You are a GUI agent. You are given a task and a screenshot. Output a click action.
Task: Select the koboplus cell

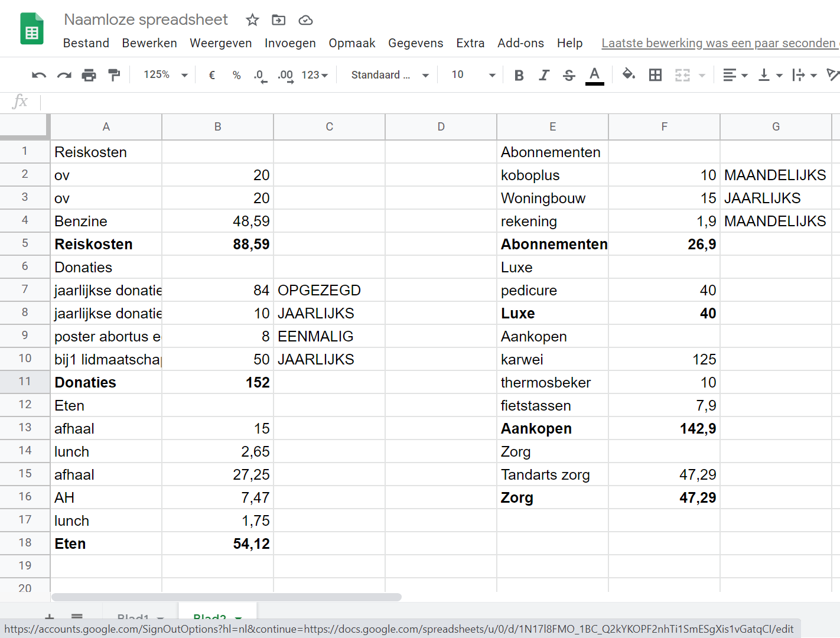[553, 175]
